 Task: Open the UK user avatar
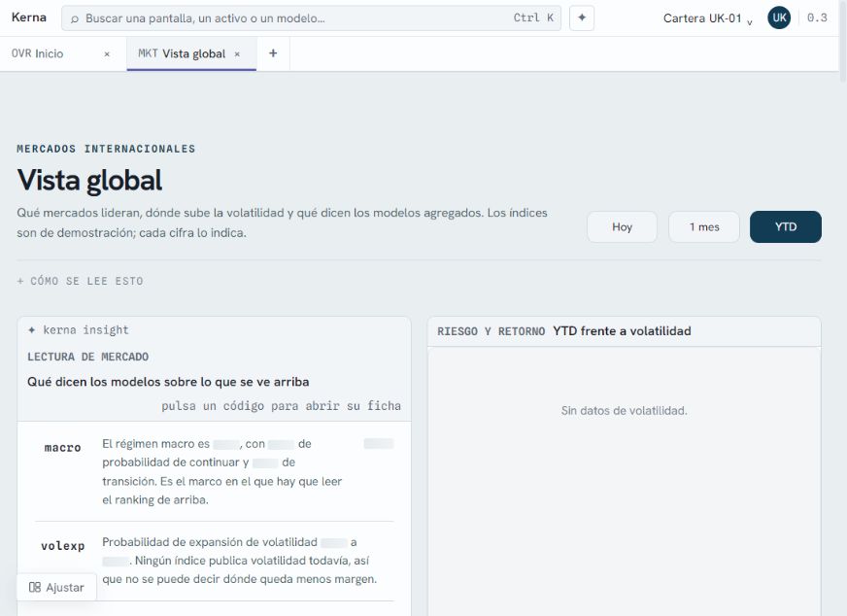(x=779, y=17)
